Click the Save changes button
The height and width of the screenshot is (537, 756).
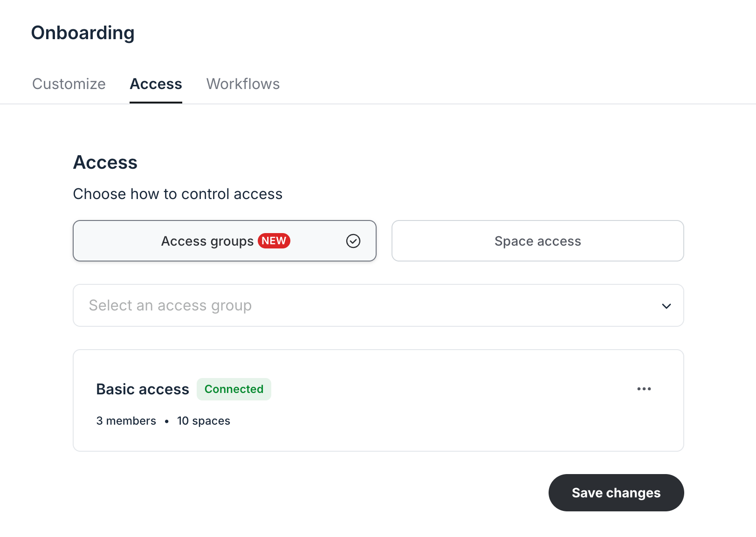click(616, 493)
